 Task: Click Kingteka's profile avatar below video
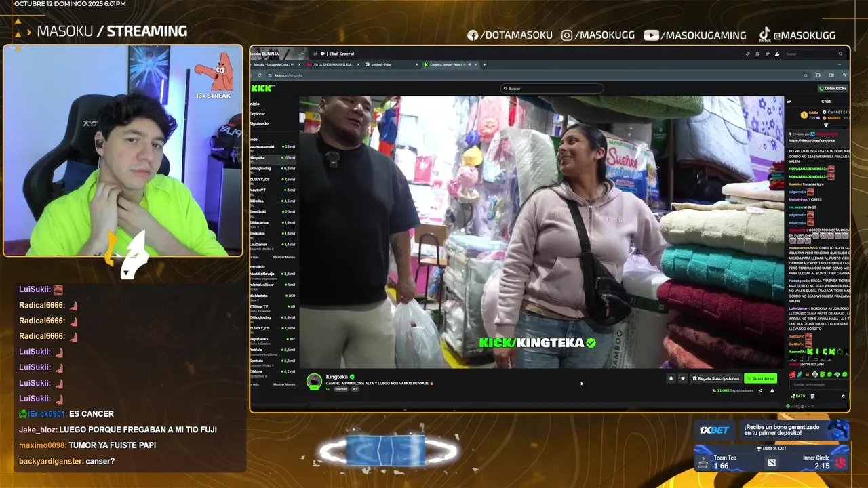tap(314, 381)
